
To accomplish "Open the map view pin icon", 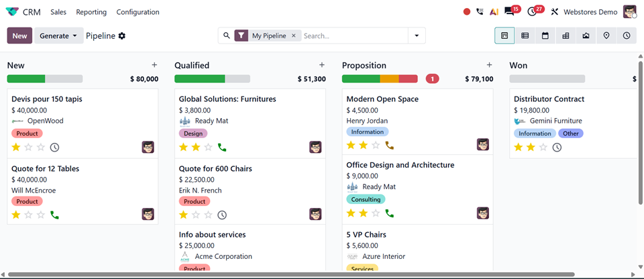I will 606,36.
